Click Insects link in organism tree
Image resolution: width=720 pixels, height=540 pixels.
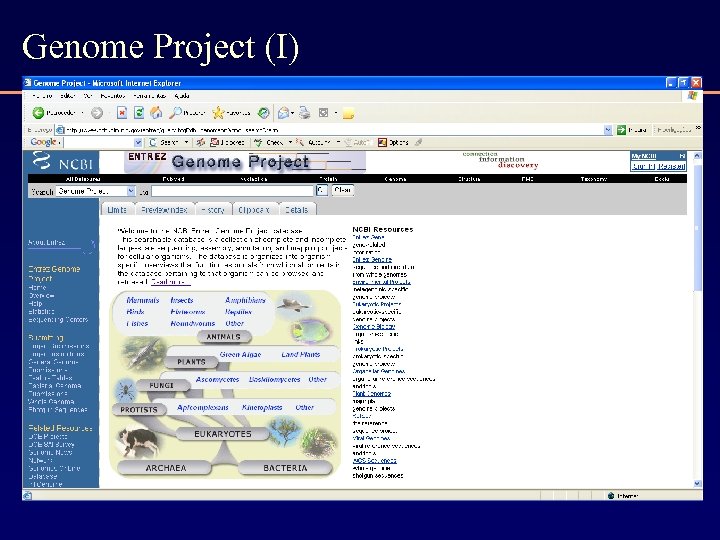[x=182, y=300]
